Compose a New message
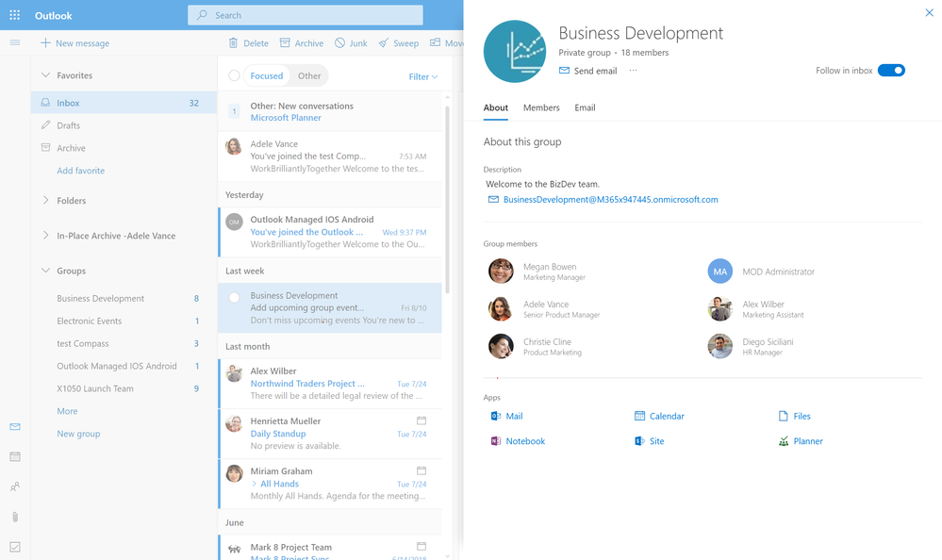942x560 pixels. tap(75, 42)
